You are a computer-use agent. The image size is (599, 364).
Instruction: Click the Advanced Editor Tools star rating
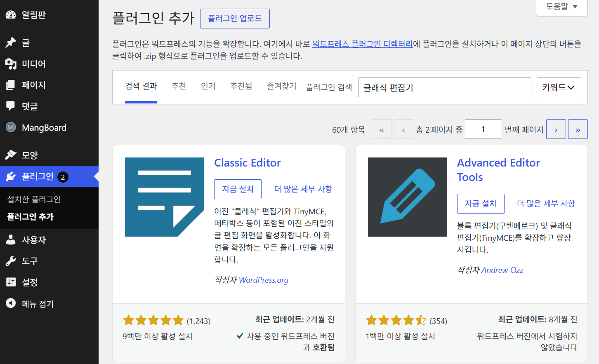pos(396,320)
